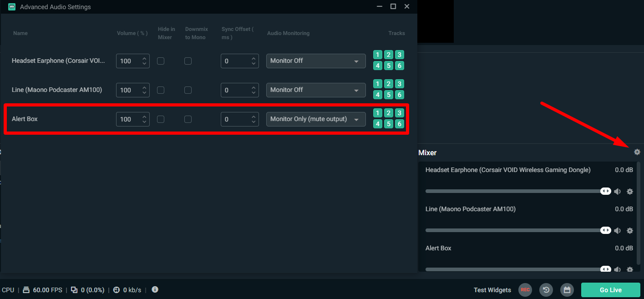Toggle track 1 for Alert Box
The height and width of the screenshot is (299, 644).
coord(378,113)
